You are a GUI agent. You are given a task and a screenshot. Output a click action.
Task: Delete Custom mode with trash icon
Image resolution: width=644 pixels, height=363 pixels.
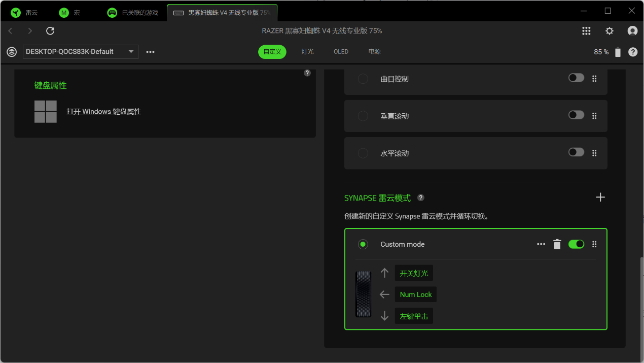click(557, 244)
